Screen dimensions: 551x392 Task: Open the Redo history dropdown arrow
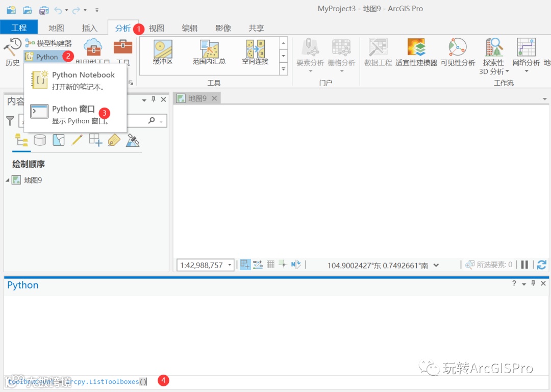click(85, 10)
